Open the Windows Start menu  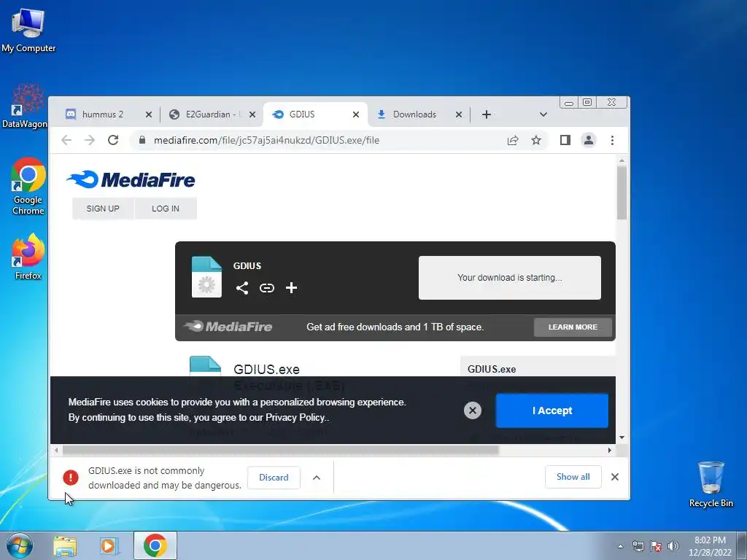pos(20,545)
